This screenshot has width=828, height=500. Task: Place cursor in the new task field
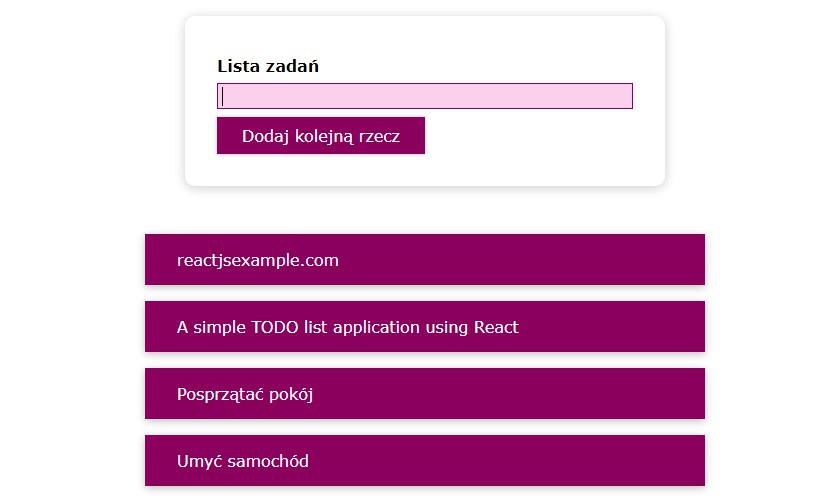(x=424, y=96)
